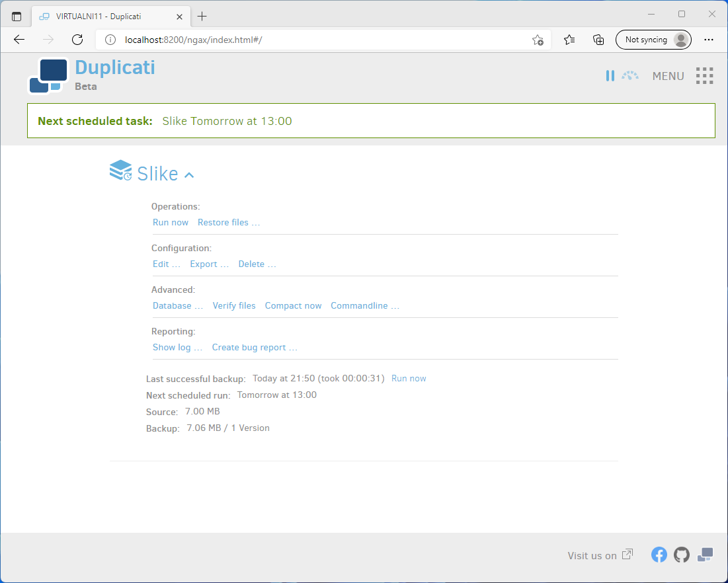Image resolution: width=728 pixels, height=583 pixels.
Task: Open the Favorites list icon
Action: click(x=569, y=40)
